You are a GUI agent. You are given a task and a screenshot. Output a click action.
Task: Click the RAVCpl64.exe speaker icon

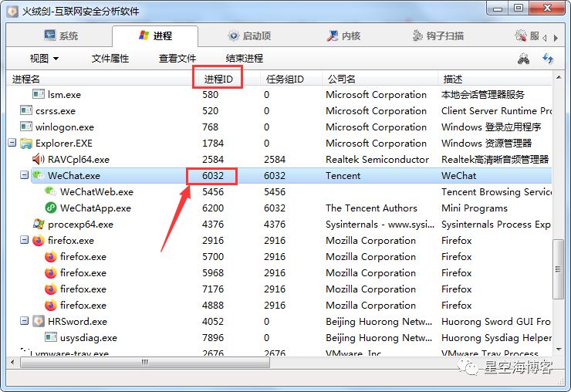point(39,159)
